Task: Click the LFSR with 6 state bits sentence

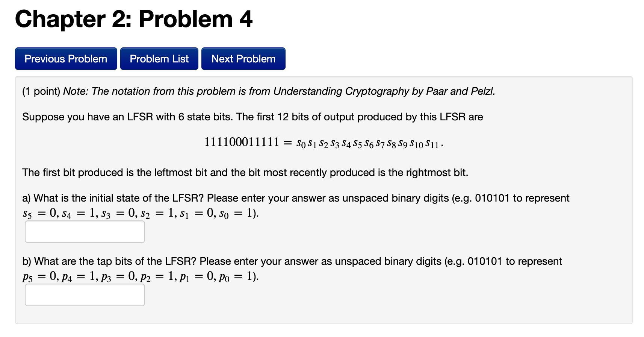Action: point(252,117)
